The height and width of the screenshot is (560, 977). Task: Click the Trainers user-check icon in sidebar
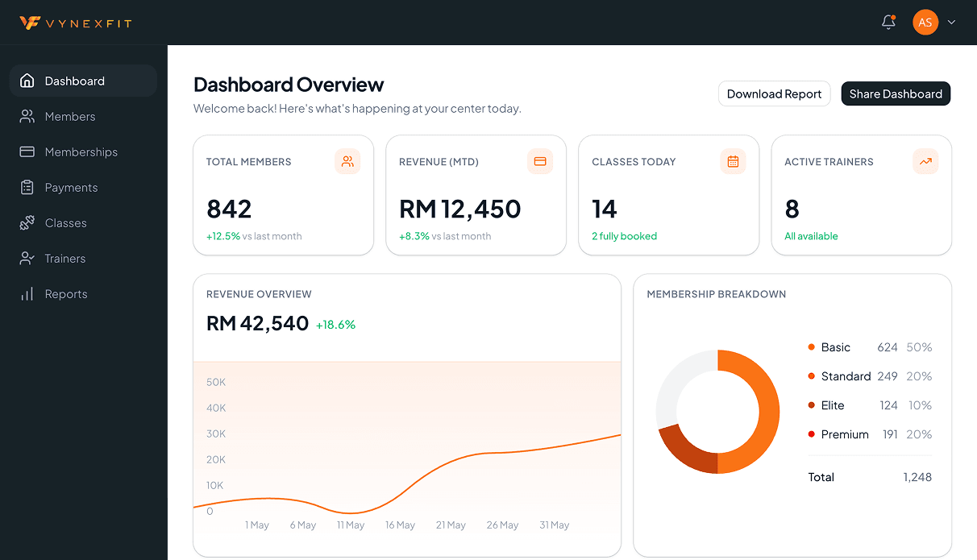click(x=27, y=258)
